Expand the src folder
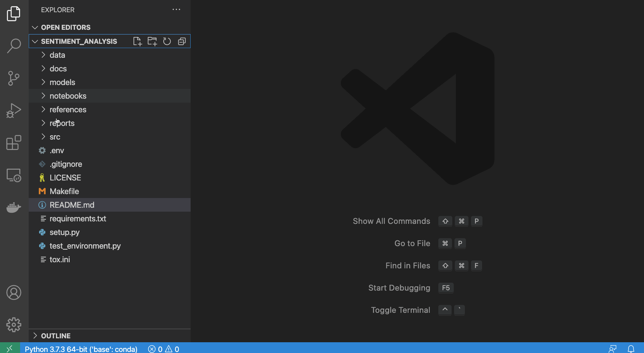This screenshot has height=353, width=644. coord(109,137)
